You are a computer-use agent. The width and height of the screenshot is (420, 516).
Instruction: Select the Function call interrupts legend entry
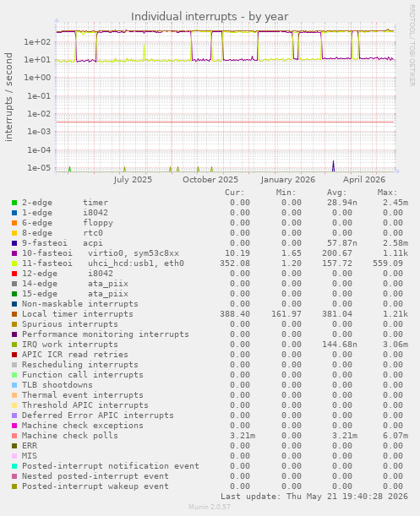(83, 375)
